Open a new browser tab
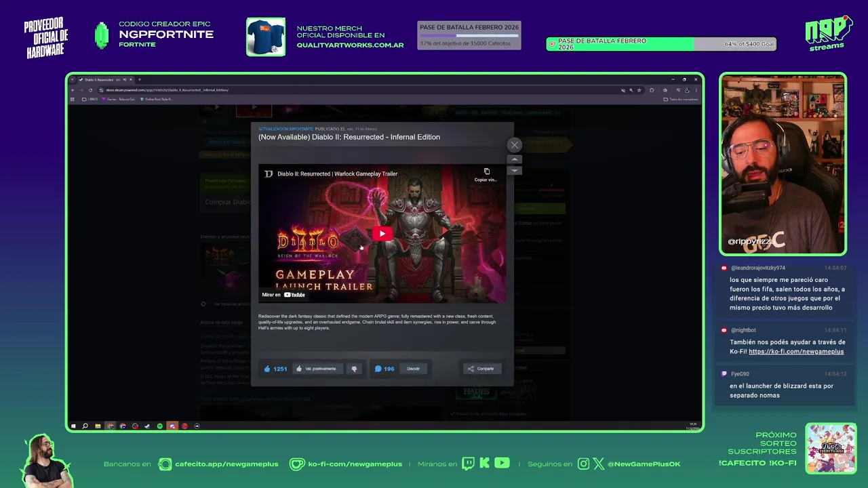This screenshot has width=868, height=488. (x=140, y=79)
